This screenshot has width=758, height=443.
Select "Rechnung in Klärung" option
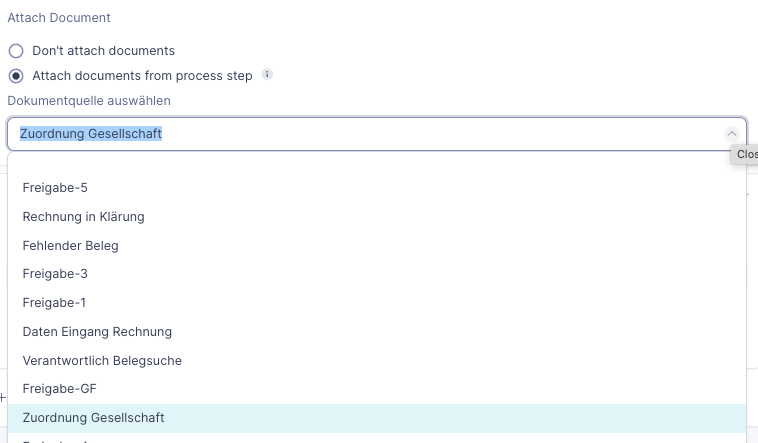[x=84, y=217]
